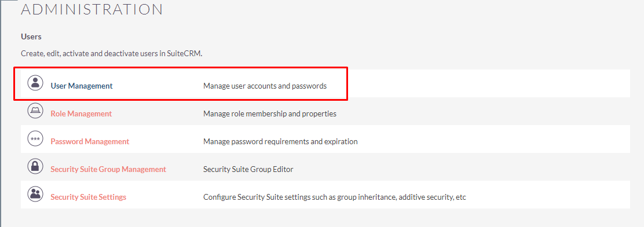Click the Security Suite Settings group icon
The height and width of the screenshot is (227, 644).
(35, 194)
